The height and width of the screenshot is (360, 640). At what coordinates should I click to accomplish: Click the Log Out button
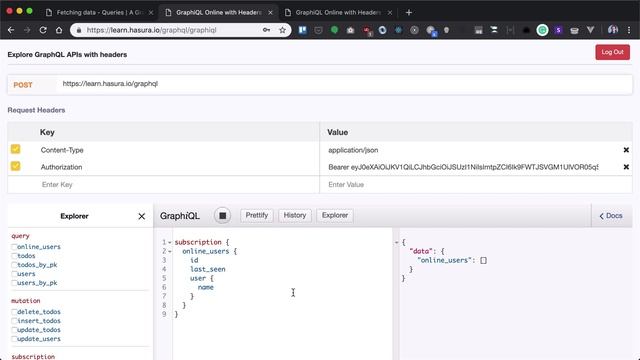point(612,52)
